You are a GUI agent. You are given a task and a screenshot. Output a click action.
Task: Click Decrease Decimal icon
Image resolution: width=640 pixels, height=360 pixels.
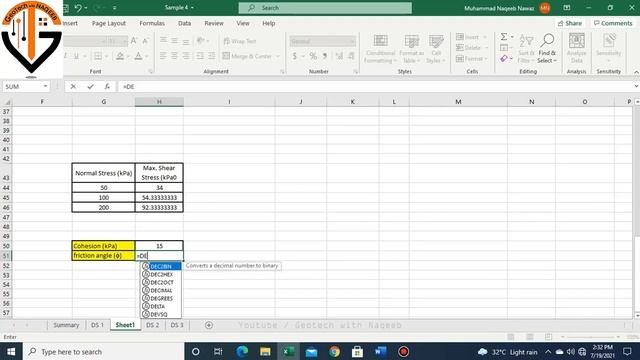click(351, 56)
